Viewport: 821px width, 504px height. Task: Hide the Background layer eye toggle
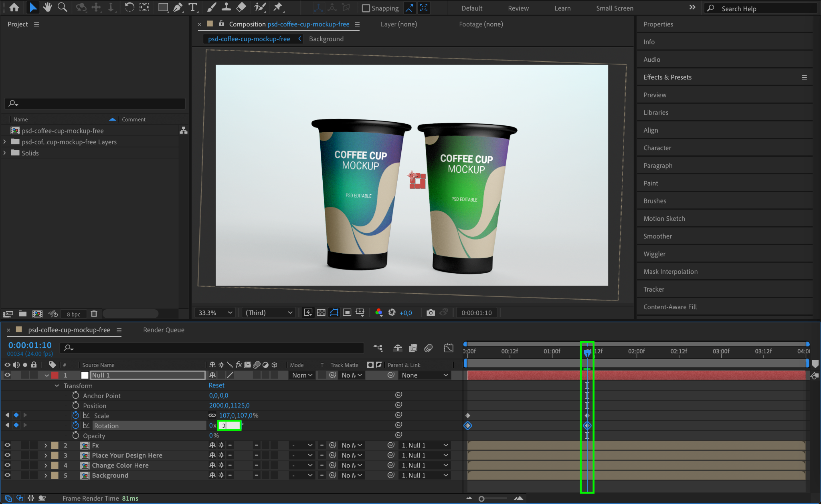pyautogui.click(x=7, y=475)
